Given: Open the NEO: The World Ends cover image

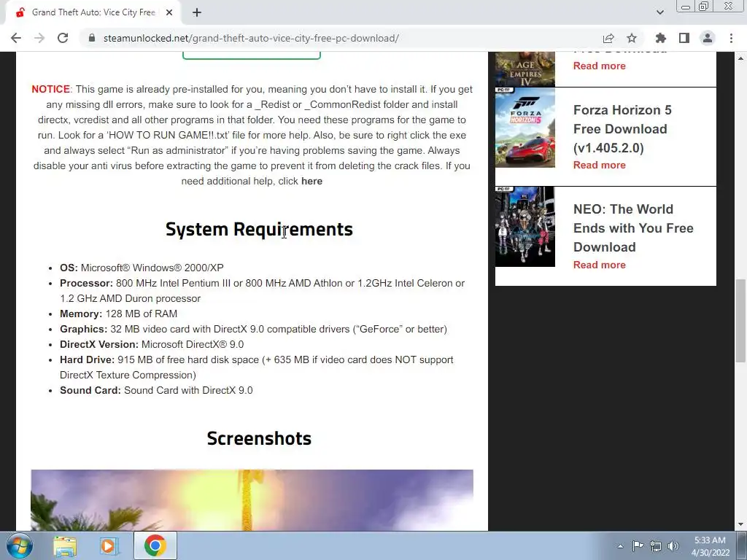Looking at the screenshot, I should [525, 227].
